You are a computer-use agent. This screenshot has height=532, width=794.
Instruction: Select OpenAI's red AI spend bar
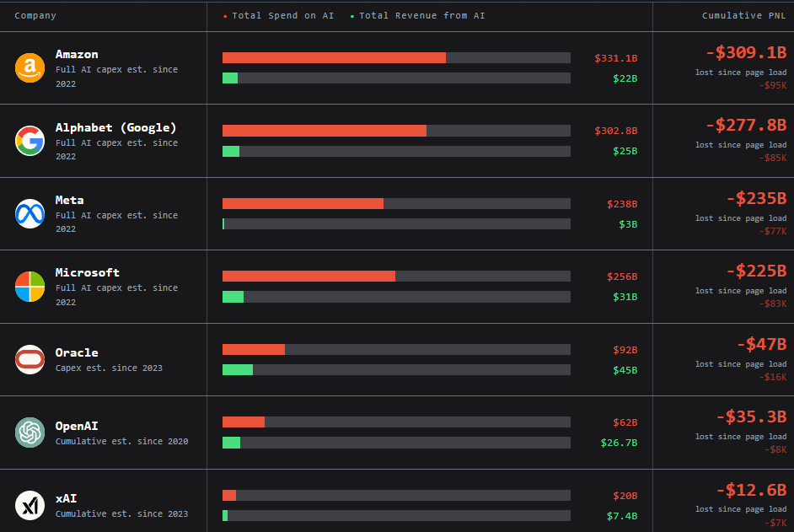click(x=244, y=422)
